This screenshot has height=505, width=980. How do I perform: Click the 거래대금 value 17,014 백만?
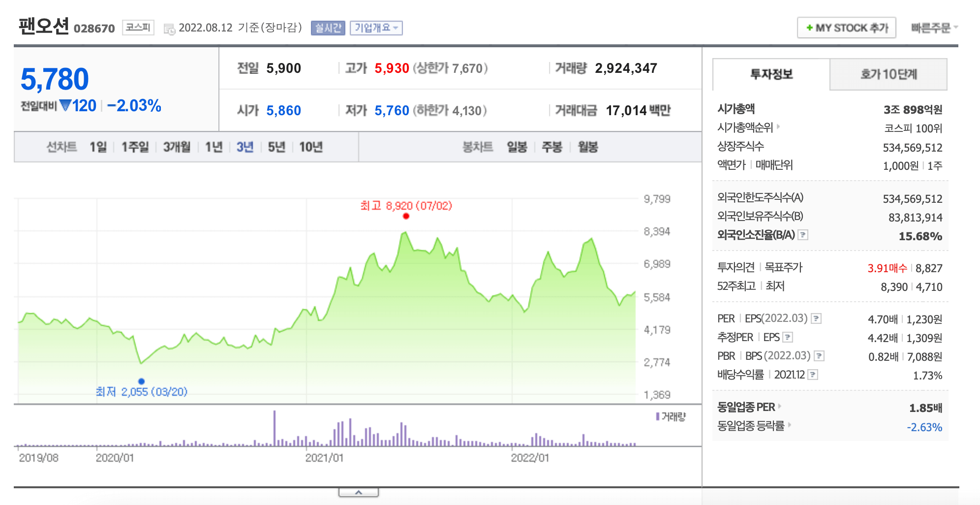(638, 110)
